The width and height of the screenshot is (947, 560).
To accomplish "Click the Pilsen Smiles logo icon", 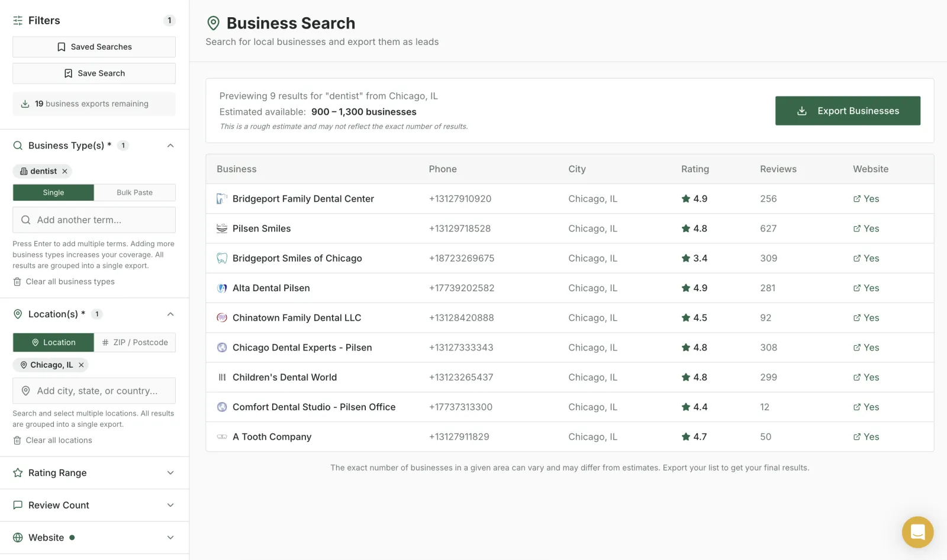I will (222, 228).
